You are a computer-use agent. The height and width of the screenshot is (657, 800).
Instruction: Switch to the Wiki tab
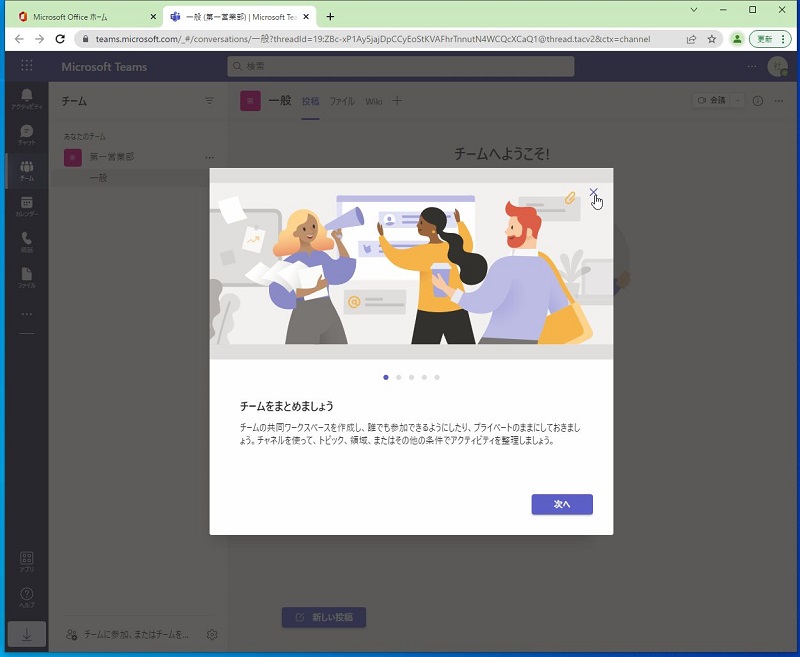click(x=373, y=101)
